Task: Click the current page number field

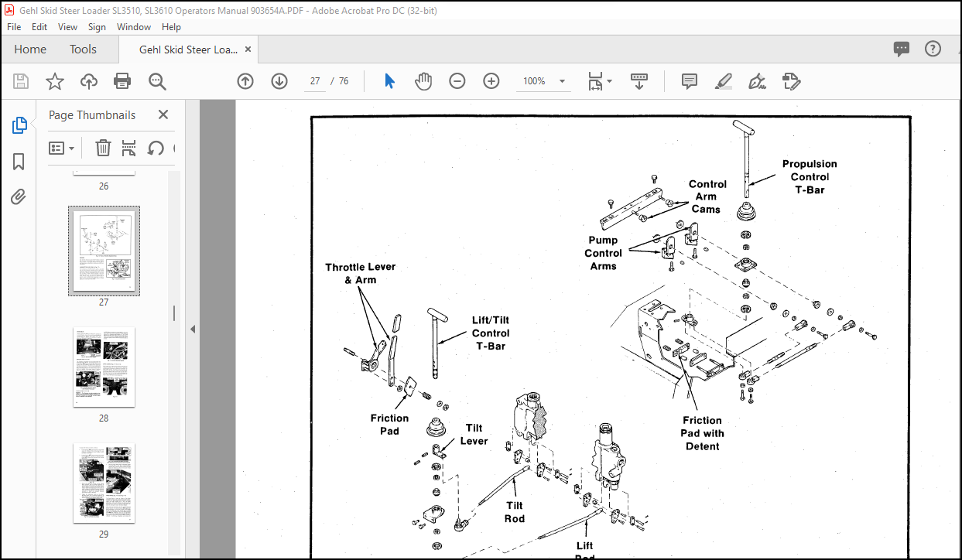Action: tap(315, 81)
